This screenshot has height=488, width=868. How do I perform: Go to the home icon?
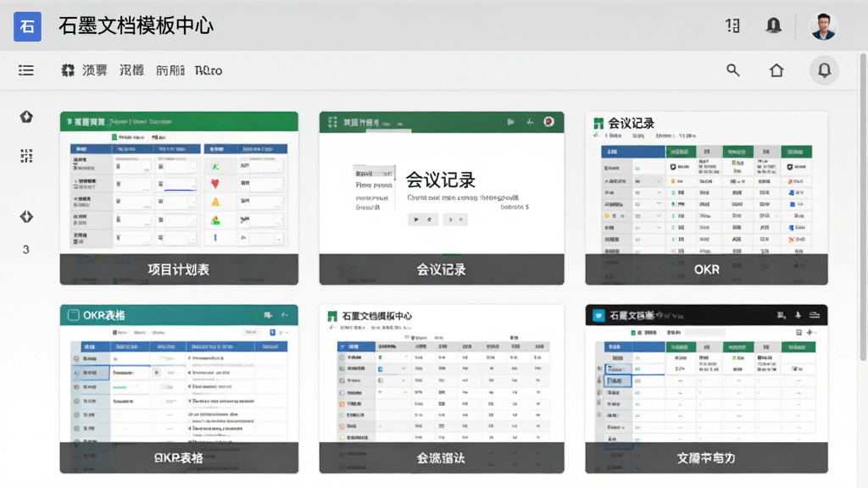[776, 70]
